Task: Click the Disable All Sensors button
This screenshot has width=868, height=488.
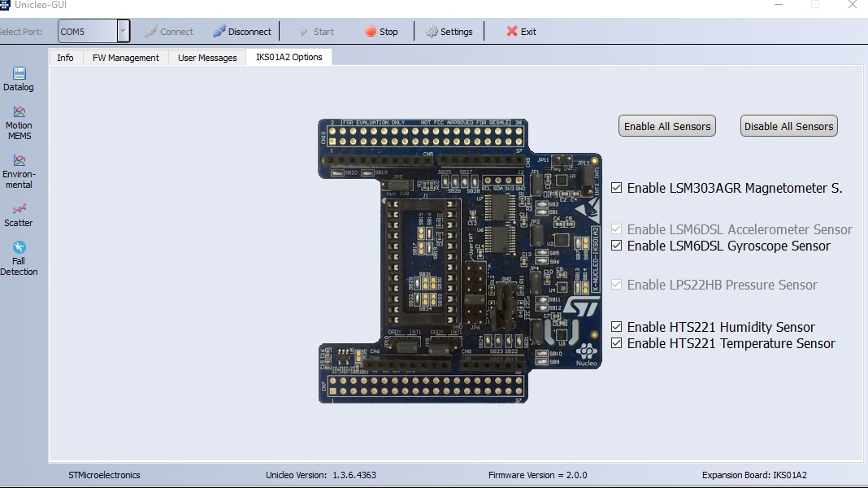Action: 789,126
